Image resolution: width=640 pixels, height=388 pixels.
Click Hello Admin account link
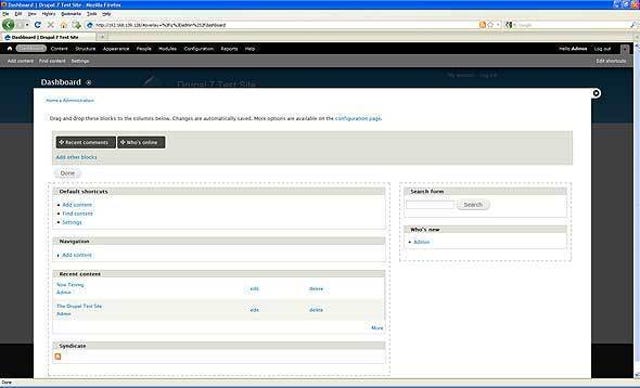tap(573, 49)
